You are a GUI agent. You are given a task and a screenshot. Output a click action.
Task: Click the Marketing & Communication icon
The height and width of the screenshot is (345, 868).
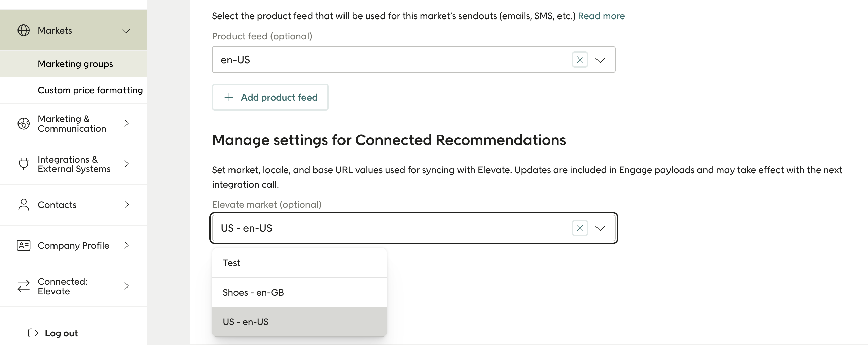[x=23, y=124]
